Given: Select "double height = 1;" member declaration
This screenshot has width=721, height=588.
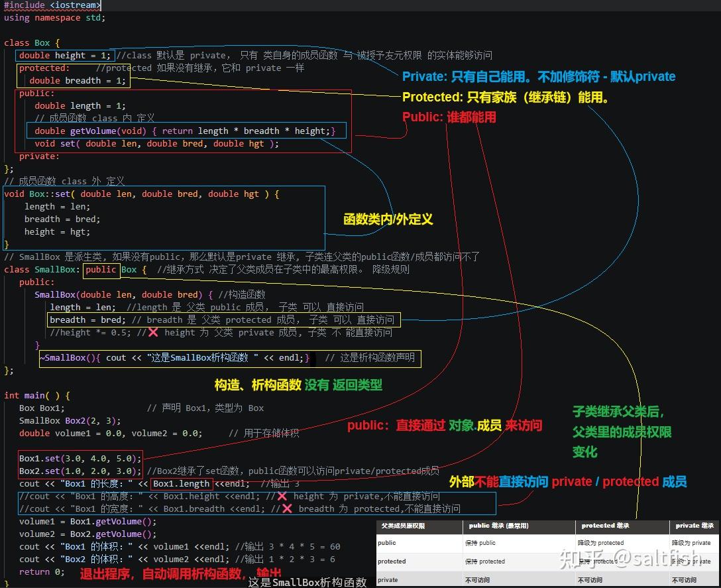Looking at the screenshot, I should [64, 55].
